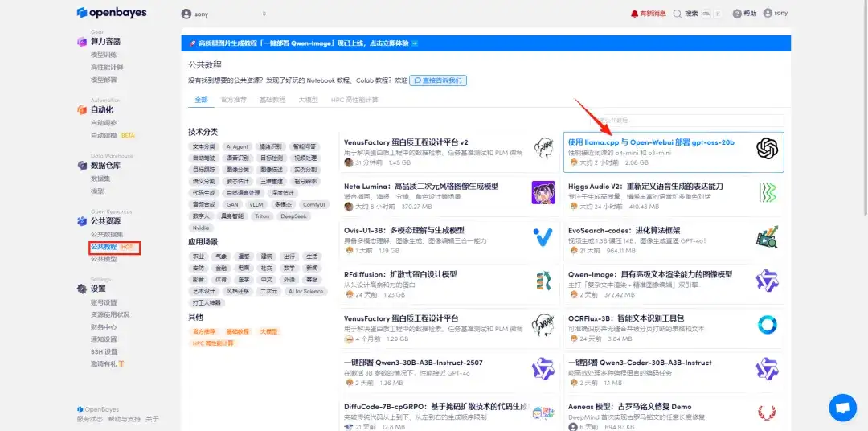The width and height of the screenshot is (868, 431).
Task: Click the Qwen3-30B-A3B-Instruct-2507 logo icon
Action: point(543,369)
